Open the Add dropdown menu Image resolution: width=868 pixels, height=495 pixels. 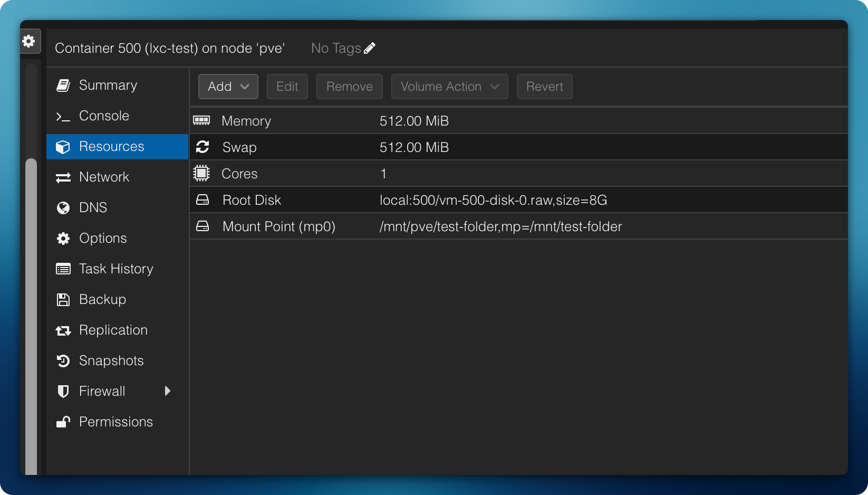click(228, 87)
